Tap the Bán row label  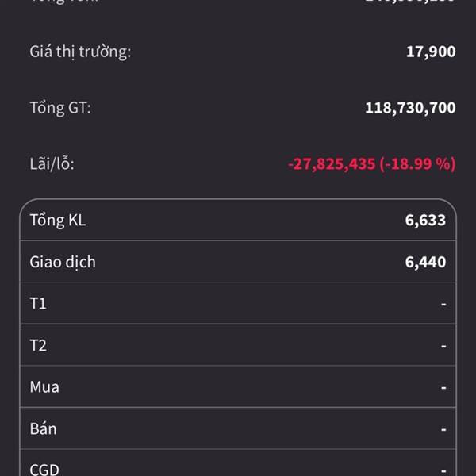click(43, 428)
